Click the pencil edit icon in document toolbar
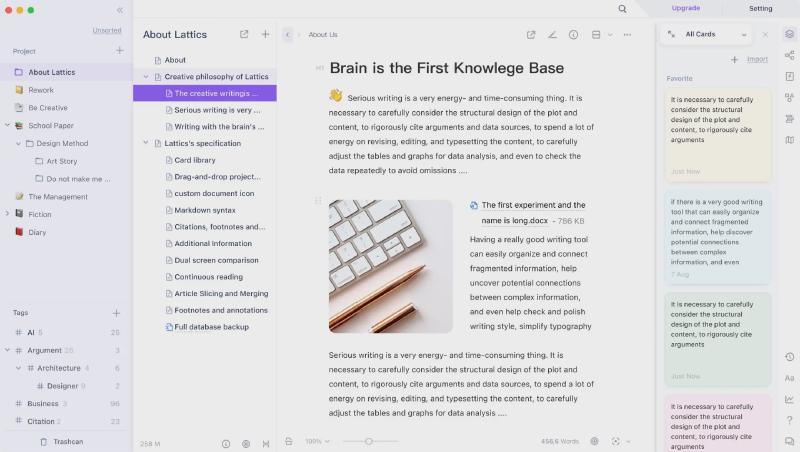Image resolution: width=800 pixels, height=452 pixels. click(552, 34)
